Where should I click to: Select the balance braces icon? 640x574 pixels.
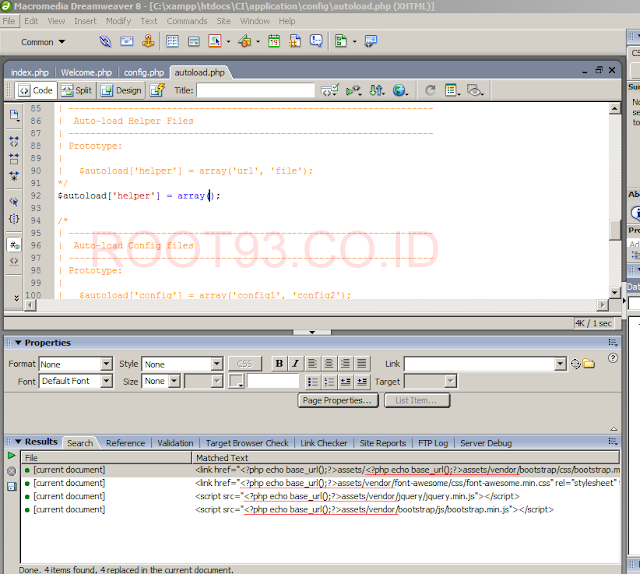tap(14, 219)
